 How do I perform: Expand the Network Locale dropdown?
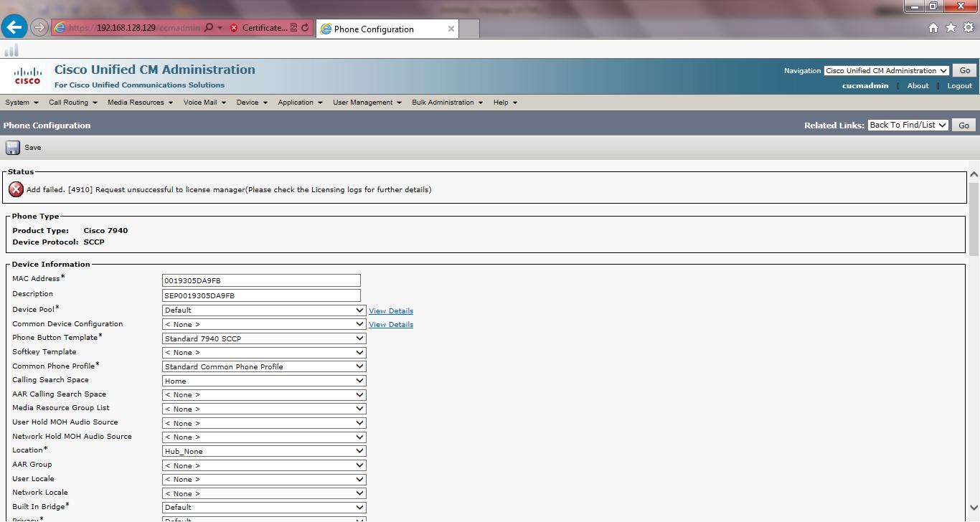coord(264,493)
